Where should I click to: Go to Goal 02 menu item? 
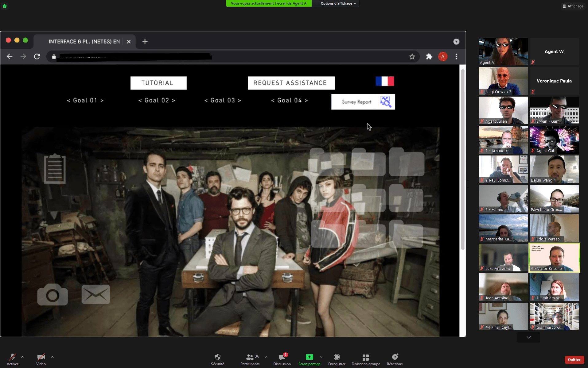tap(157, 101)
